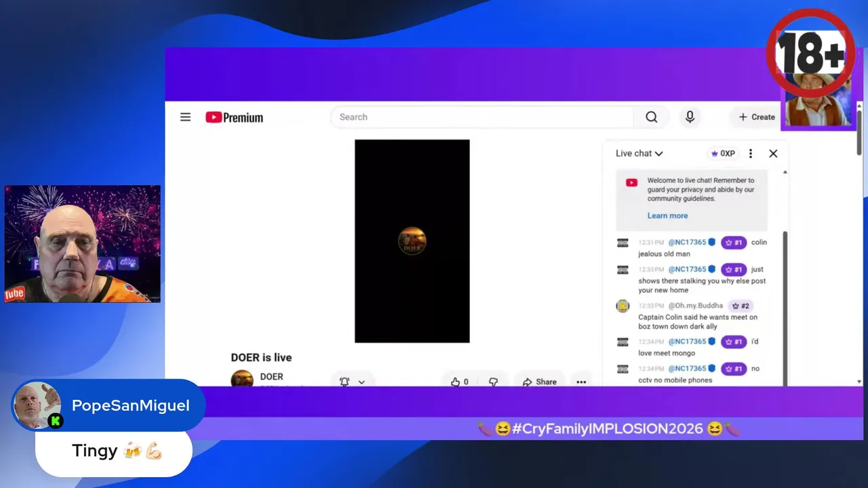Expand the notification bell dropdown chevron

coord(361,382)
